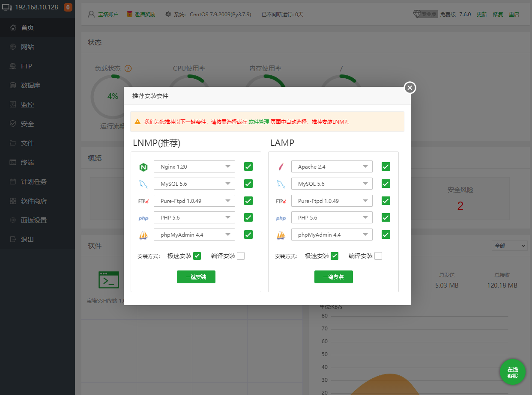Click the Nginx logo icon in LNMP

pos(143,167)
